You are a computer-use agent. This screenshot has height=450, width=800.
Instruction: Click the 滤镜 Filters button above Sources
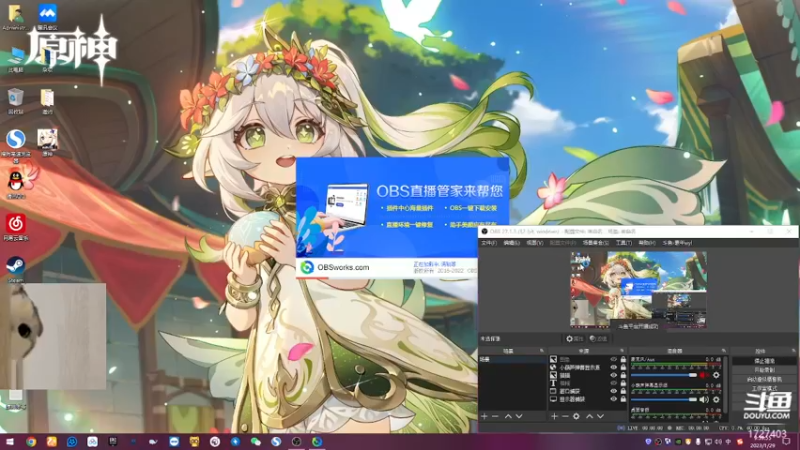(598, 339)
